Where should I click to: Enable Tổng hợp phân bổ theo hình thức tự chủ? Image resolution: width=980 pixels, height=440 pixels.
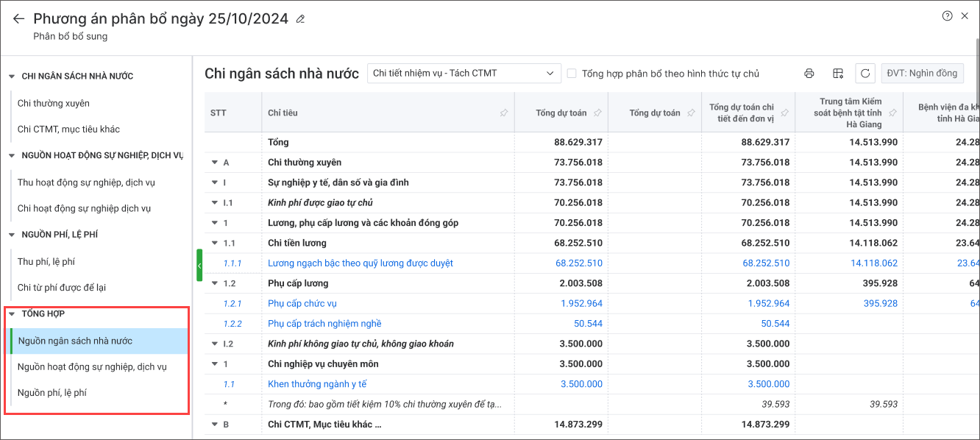click(572, 74)
